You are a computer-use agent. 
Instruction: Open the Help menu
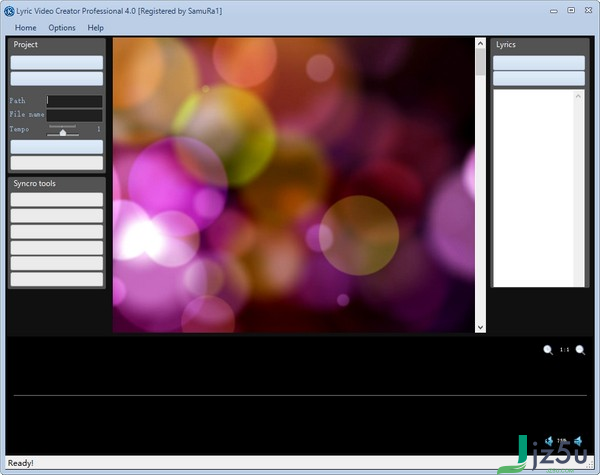click(95, 28)
